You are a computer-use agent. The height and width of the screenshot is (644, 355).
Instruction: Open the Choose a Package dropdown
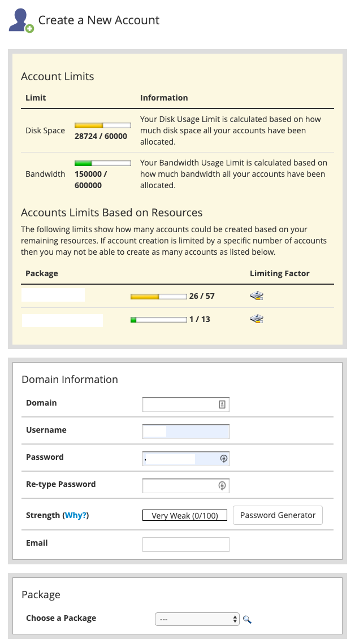tap(197, 619)
